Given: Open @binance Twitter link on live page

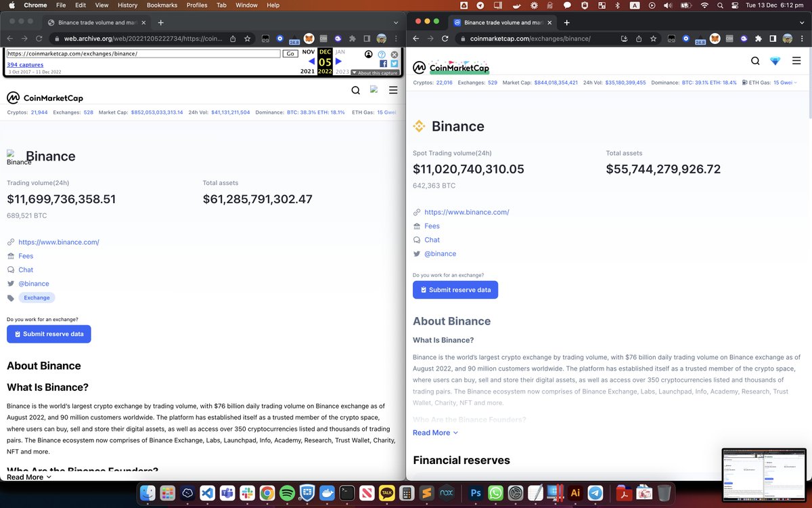Looking at the screenshot, I should click(x=440, y=253).
